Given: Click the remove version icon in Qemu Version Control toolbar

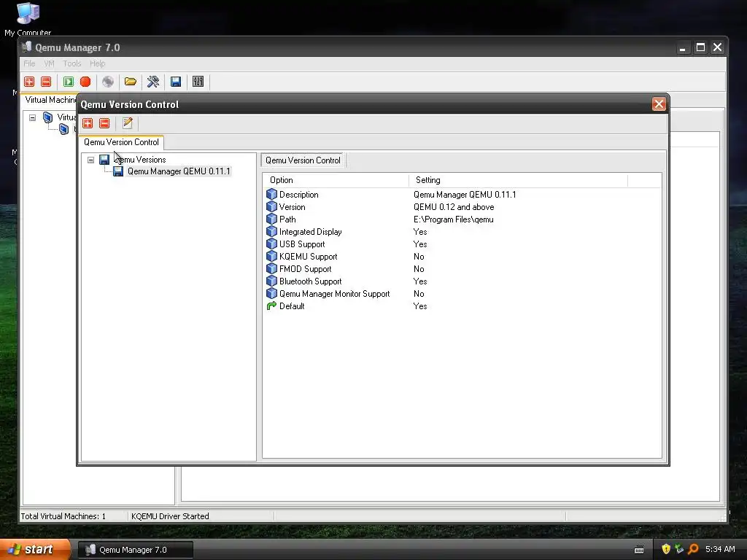Looking at the screenshot, I should coord(104,123).
